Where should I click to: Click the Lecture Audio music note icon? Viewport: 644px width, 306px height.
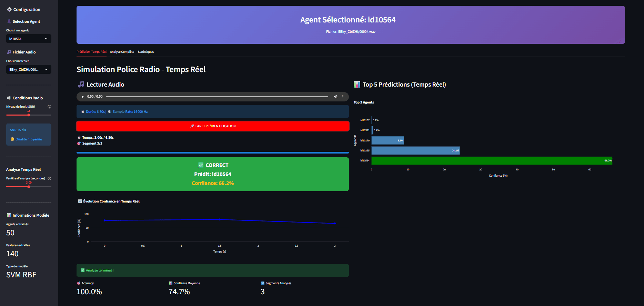pos(81,85)
